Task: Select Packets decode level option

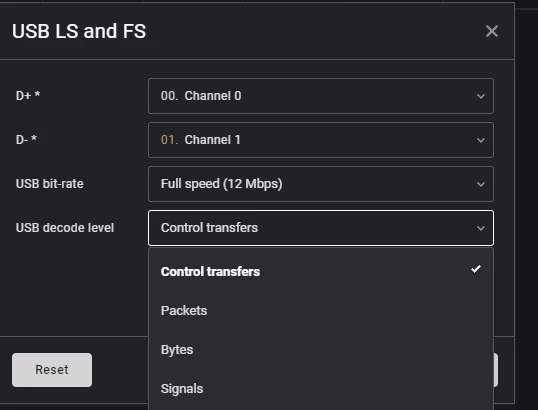Action: pos(321,311)
